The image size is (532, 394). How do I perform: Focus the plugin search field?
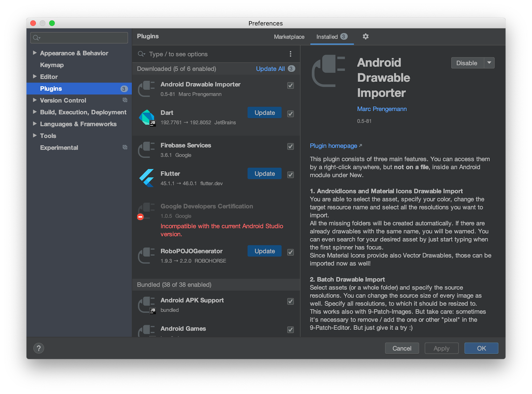pos(213,54)
